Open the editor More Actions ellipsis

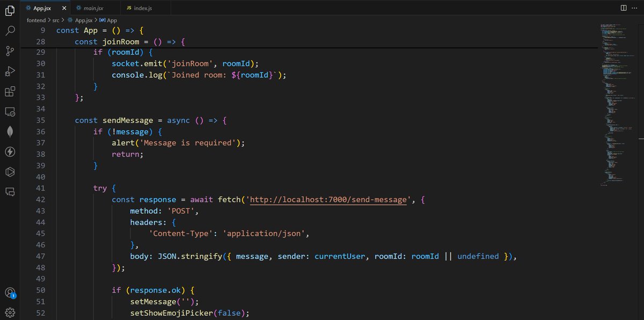tap(635, 8)
